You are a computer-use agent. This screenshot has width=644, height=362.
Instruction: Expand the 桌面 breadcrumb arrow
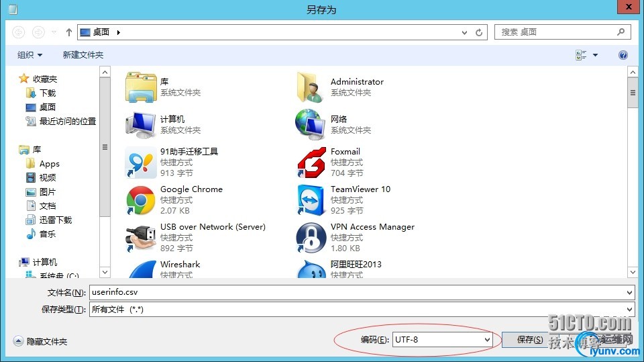coord(118,32)
